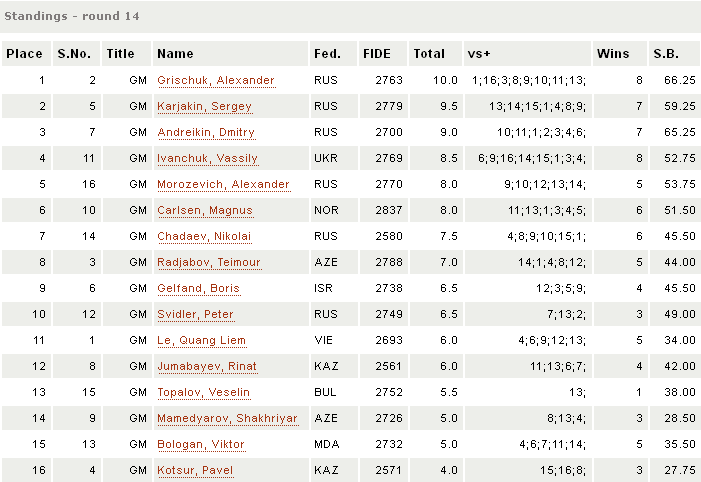
Task: Open Topalov, Veselin player link
Action: [x=203, y=393]
